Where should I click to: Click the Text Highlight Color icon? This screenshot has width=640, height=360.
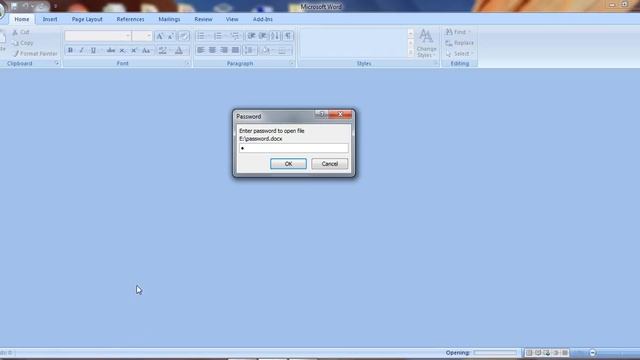pos(162,50)
